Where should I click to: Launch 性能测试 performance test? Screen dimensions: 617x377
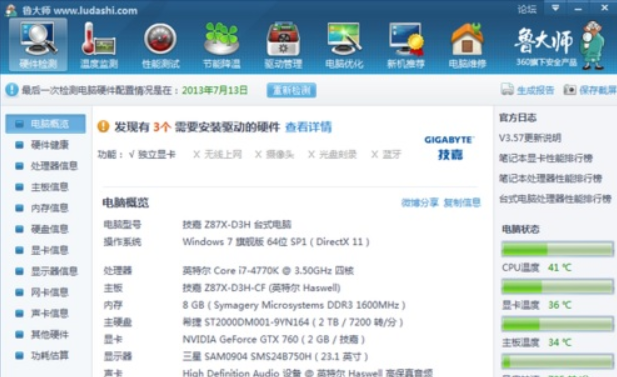[161, 45]
